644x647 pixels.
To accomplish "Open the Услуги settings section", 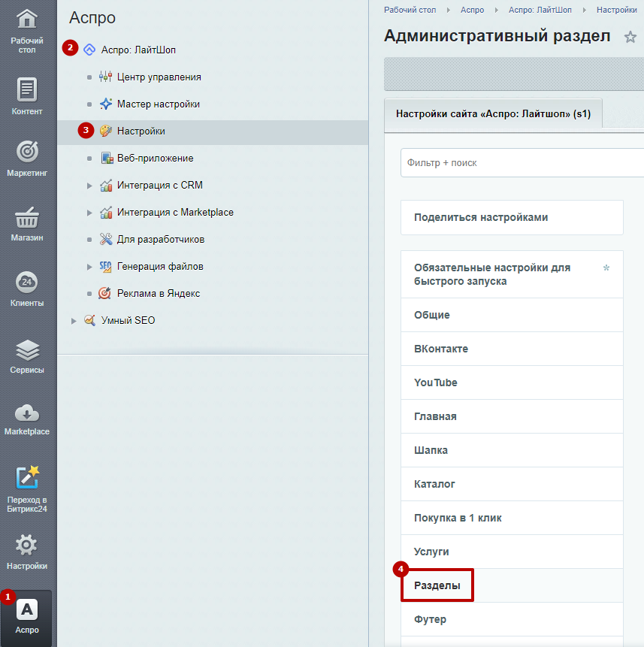I will [x=512, y=552].
